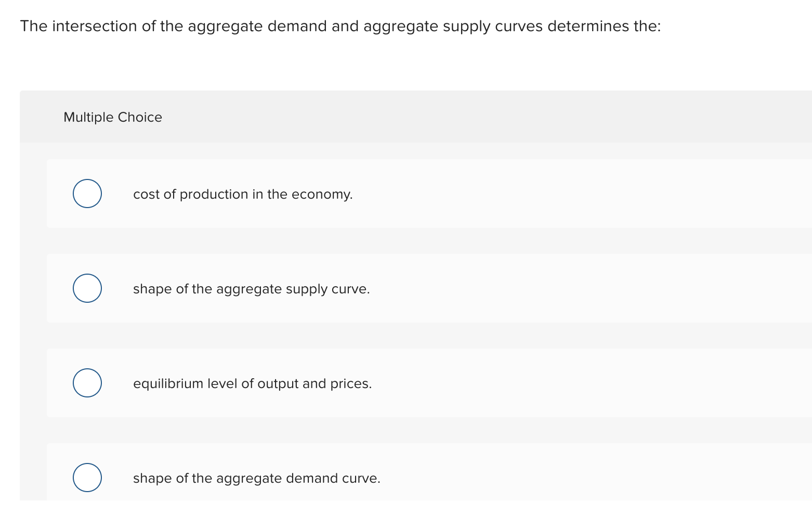Click the answer text 'equilibrium level of output and prices.'
Viewport: 812px width, 515px height.
252,383
